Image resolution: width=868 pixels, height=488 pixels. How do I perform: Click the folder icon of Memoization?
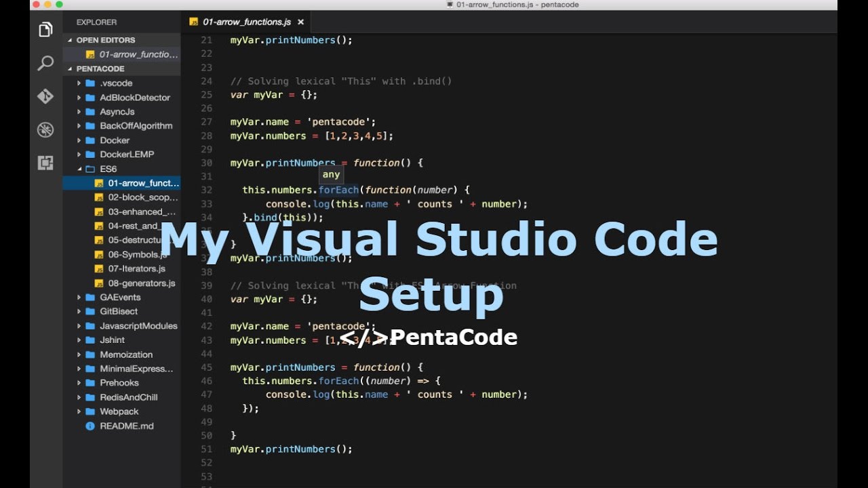[x=90, y=354]
